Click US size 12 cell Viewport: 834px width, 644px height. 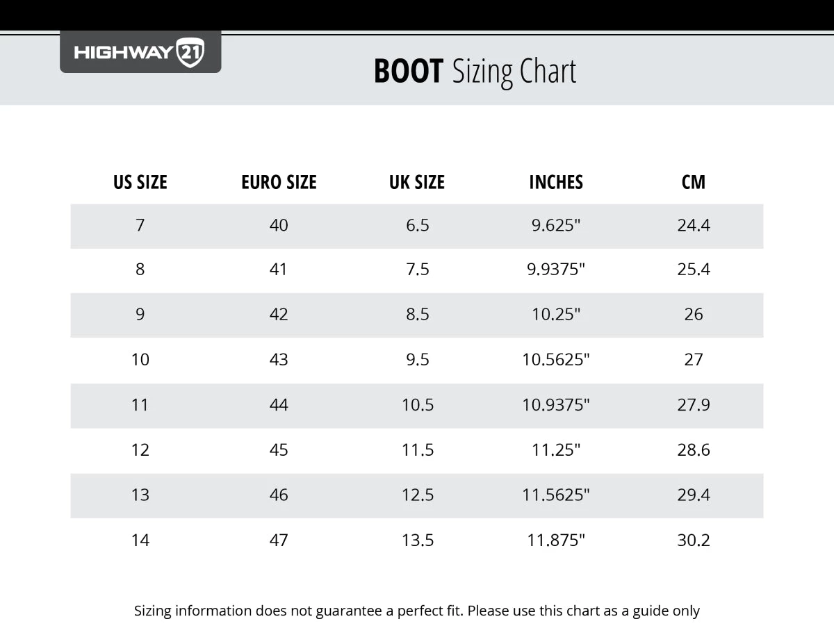[140, 450]
